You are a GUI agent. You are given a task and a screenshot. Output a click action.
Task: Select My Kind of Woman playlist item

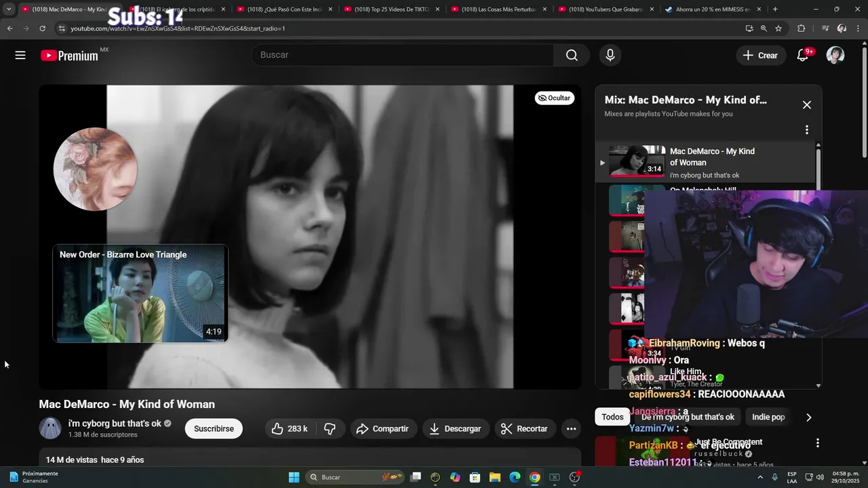pyautogui.click(x=705, y=163)
